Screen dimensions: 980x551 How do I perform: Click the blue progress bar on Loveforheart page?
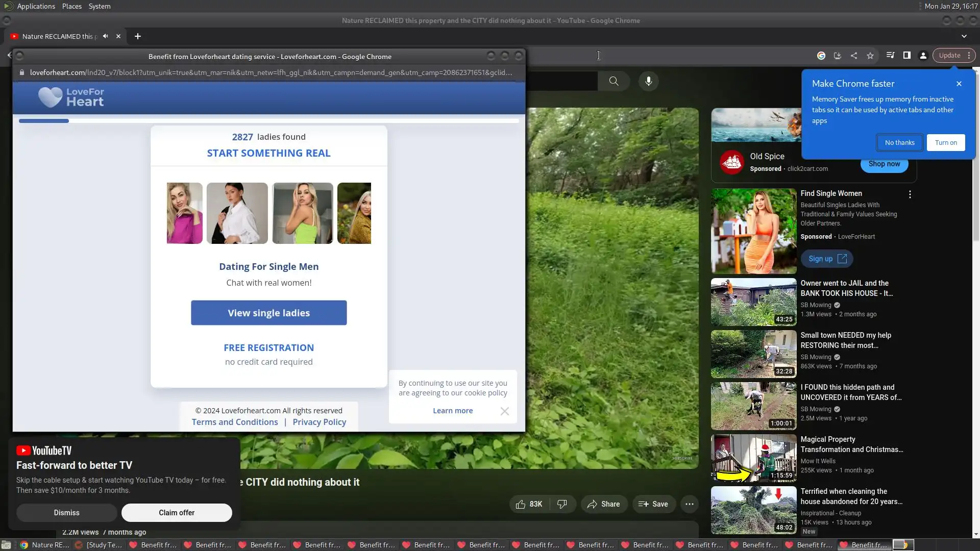44,121
